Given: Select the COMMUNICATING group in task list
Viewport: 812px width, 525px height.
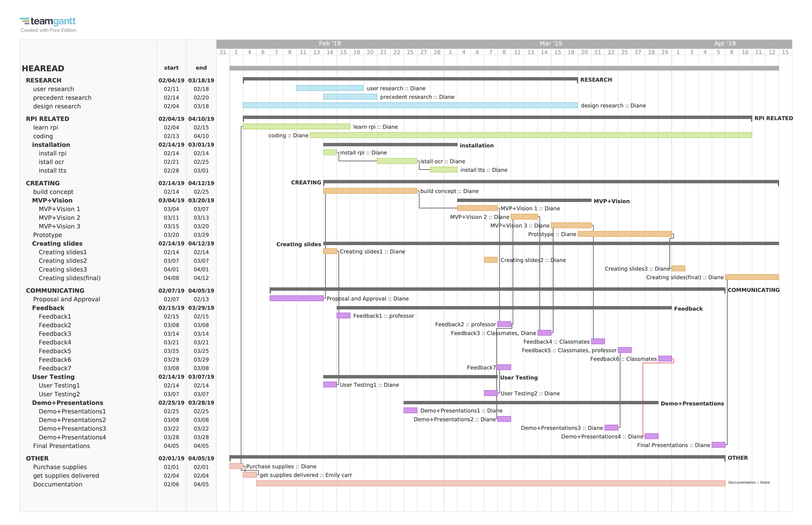Looking at the screenshot, I should click(55, 291).
